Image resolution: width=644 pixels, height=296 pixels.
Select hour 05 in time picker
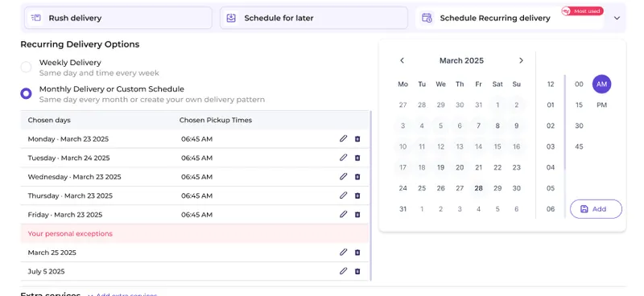pos(551,188)
